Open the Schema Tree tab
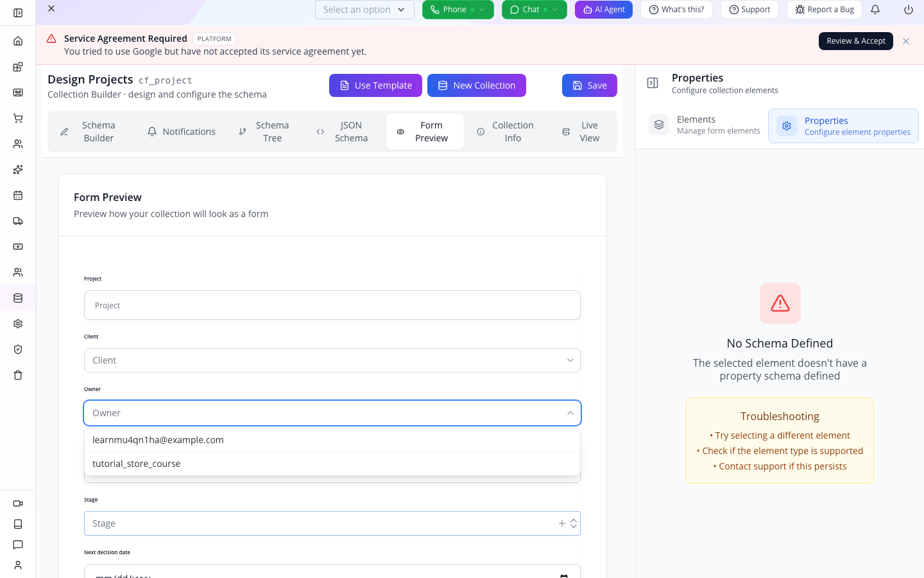Screen dimensions: 924x578 click(x=264, y=132)
